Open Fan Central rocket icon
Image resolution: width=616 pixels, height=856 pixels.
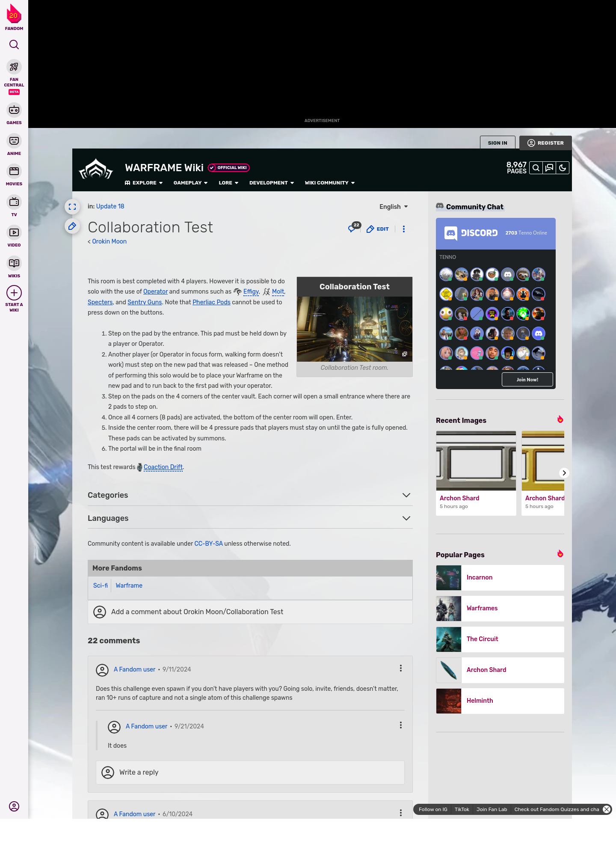pos(14,67)
